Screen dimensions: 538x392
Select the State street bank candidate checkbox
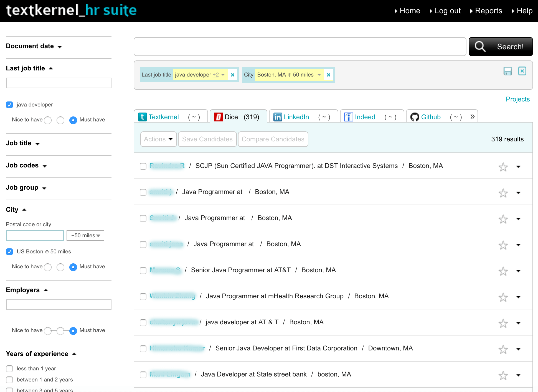[x=143, y=375]
